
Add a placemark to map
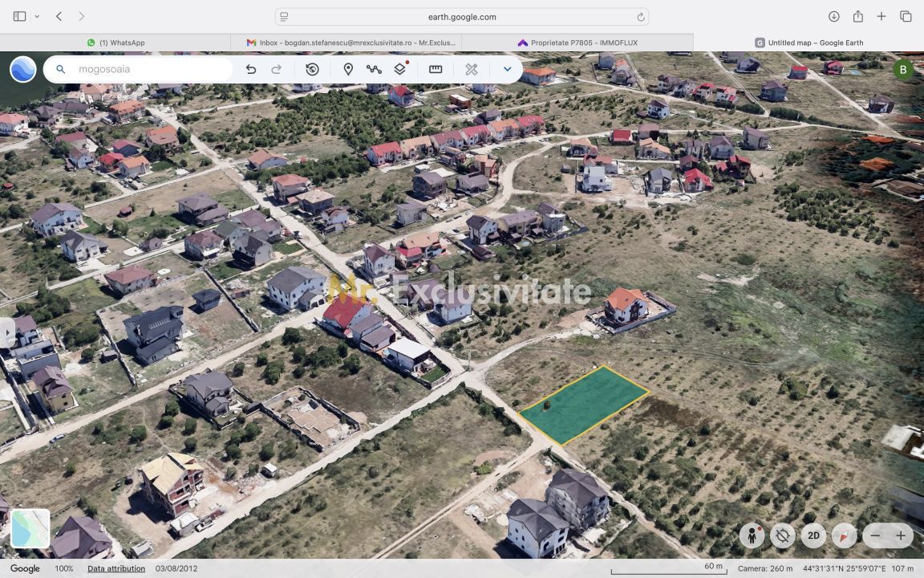click(348, 69)
